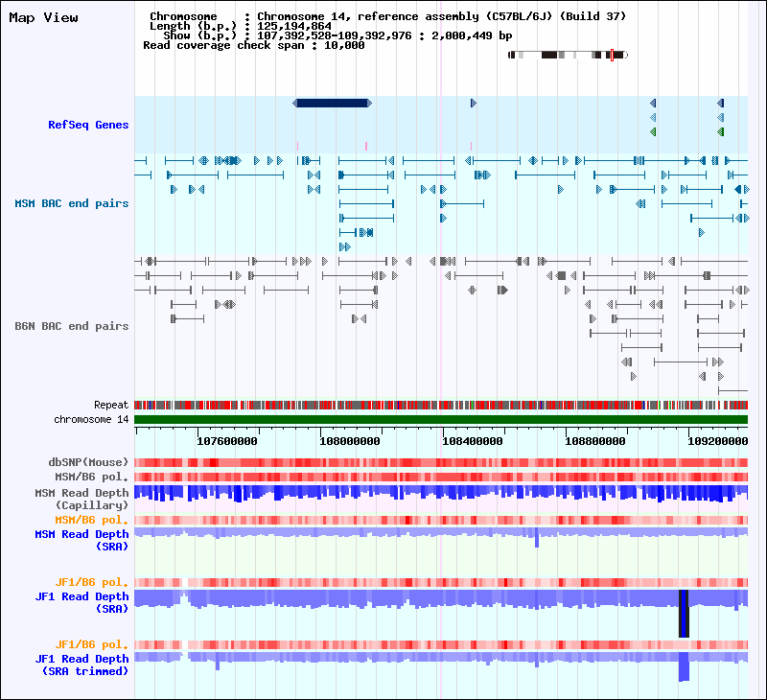The height and width of the screenshot is (700, 767).
Task: Click the JF1 Read Depth (SRA) label
Action: (81, 602)
